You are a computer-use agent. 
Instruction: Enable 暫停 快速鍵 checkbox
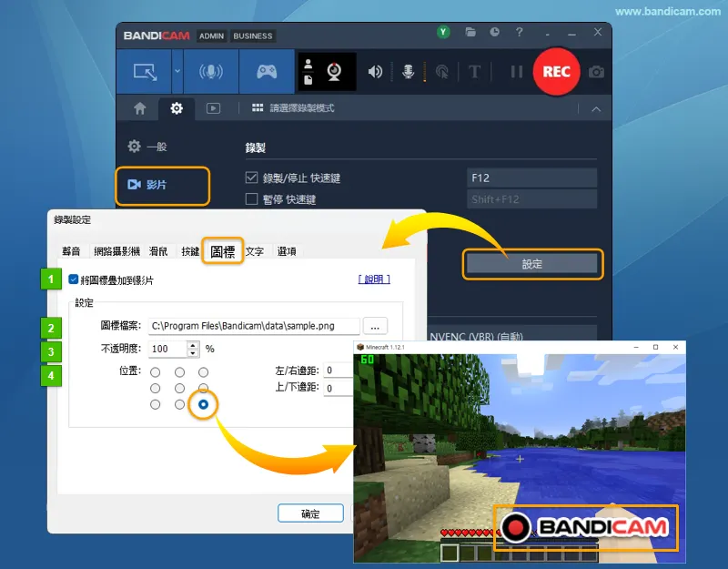[252, 198]
